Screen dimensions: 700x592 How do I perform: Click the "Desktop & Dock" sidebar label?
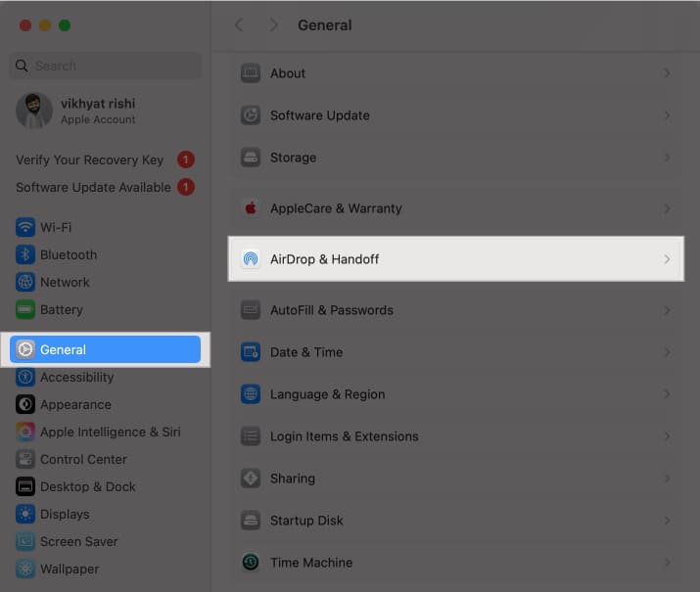88,486
